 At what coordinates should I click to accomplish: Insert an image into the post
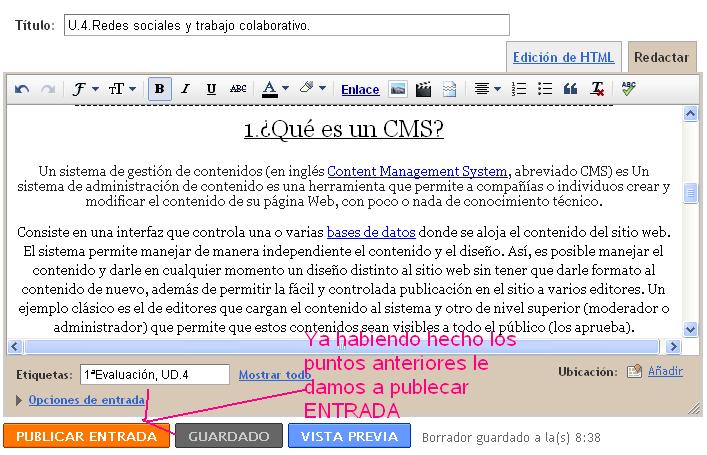click(x=398, y=89)
